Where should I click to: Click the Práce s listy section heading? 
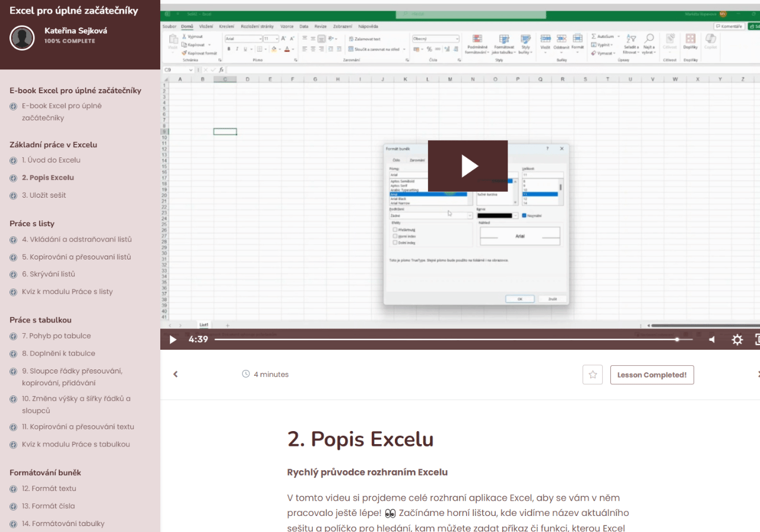32,224
